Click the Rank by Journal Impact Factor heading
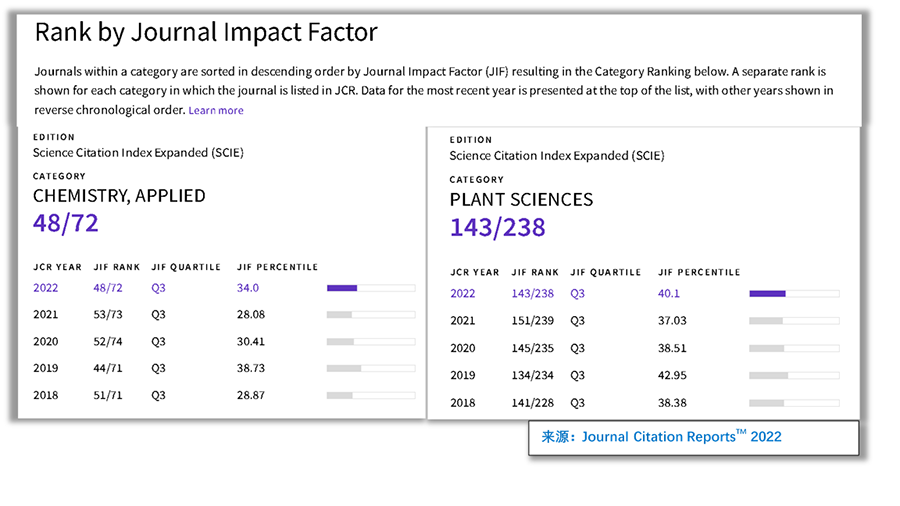 point(206,32)
